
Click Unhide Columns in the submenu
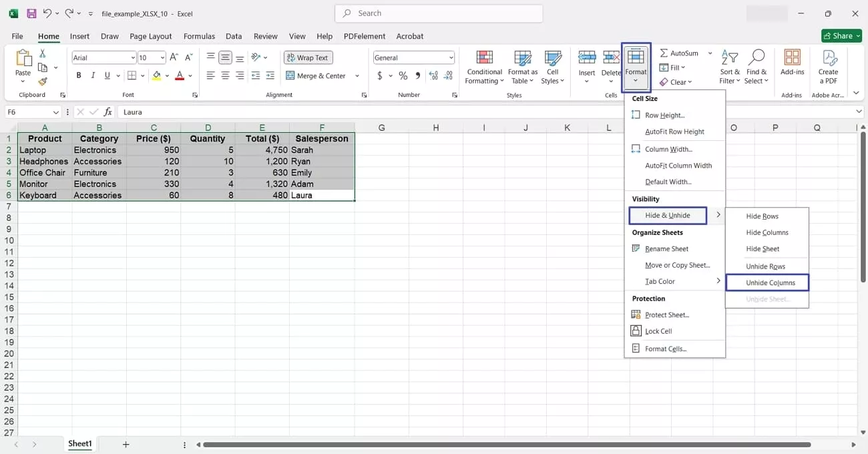click(x=767, y=282)
